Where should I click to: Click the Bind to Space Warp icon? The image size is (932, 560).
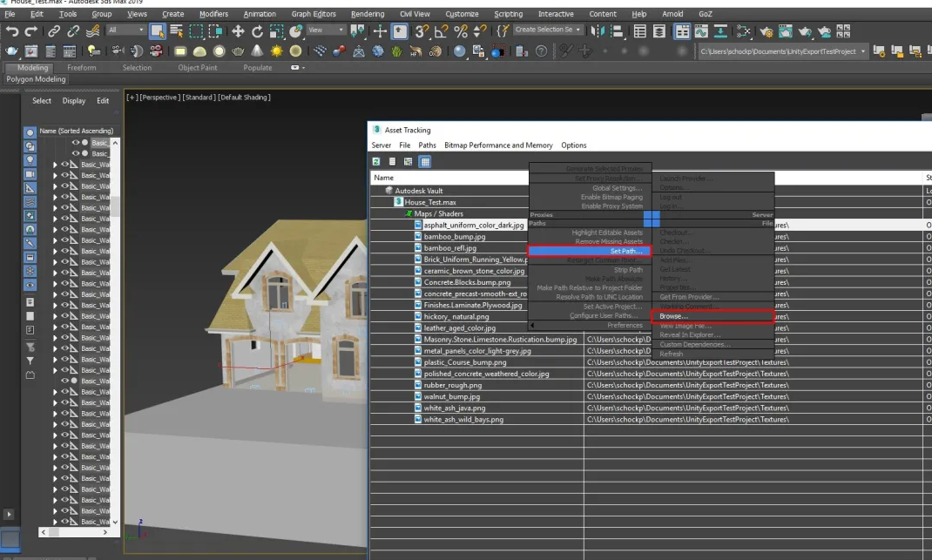click(x=92, y=30)
